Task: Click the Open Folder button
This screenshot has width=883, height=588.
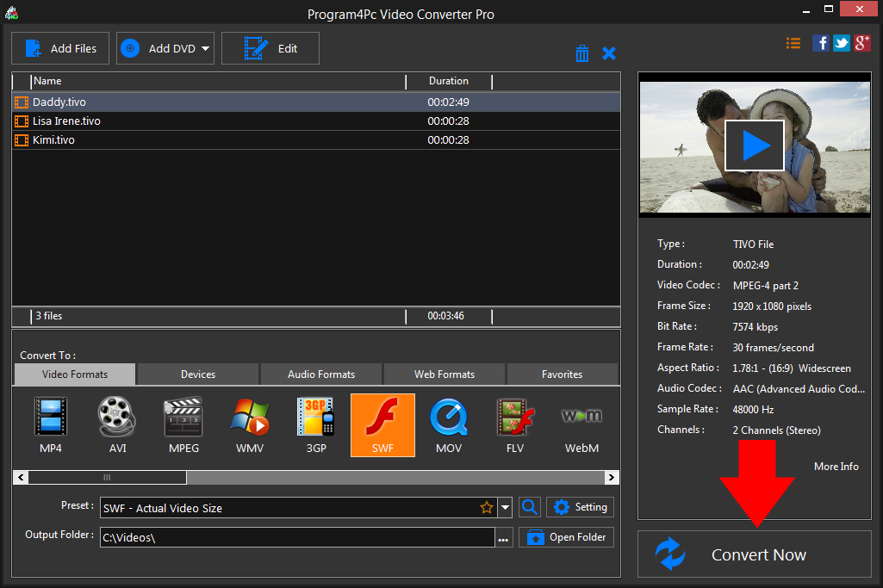Action: click(566, 537)
